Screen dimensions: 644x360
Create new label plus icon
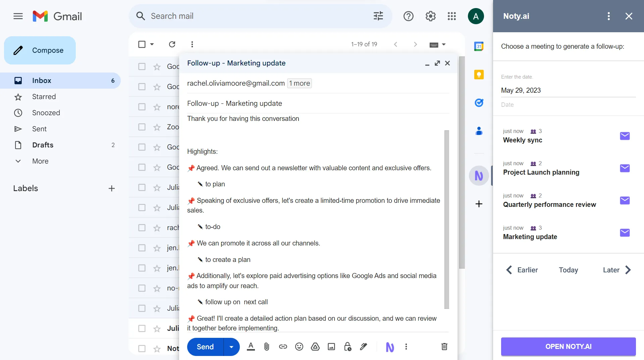tap(112, 188)
